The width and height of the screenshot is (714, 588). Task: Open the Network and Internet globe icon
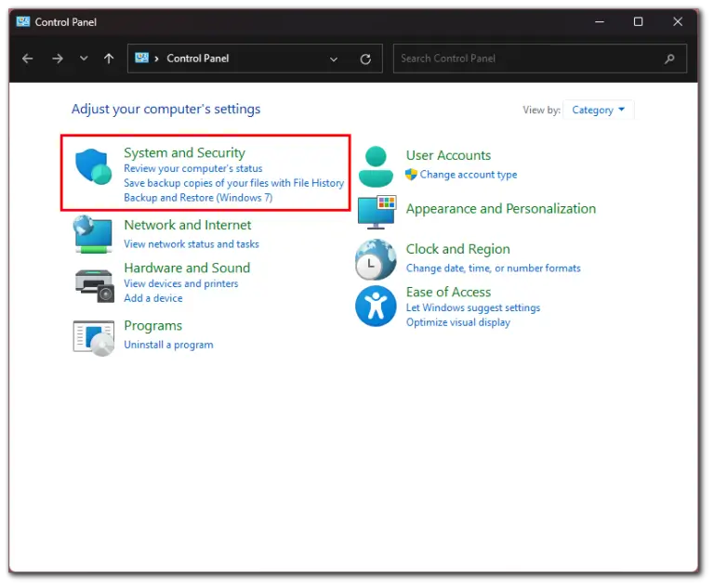click(93, 234)
